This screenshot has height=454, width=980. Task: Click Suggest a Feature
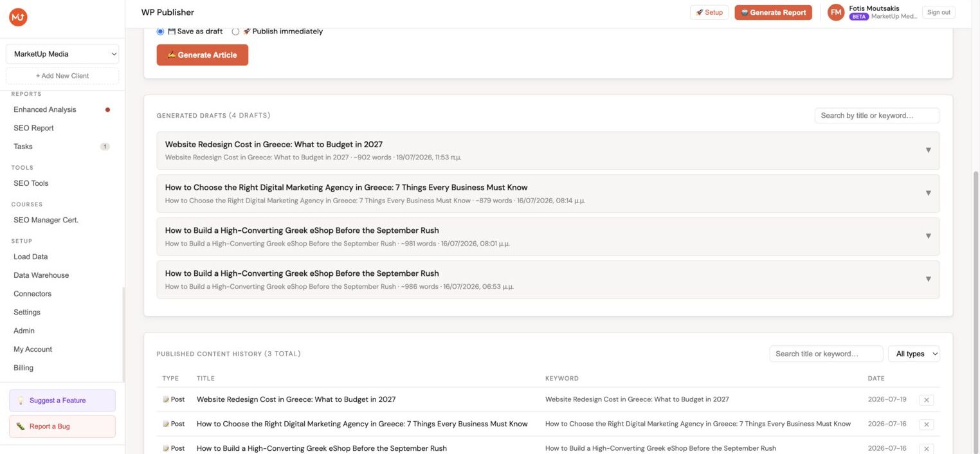click(62, 401)
